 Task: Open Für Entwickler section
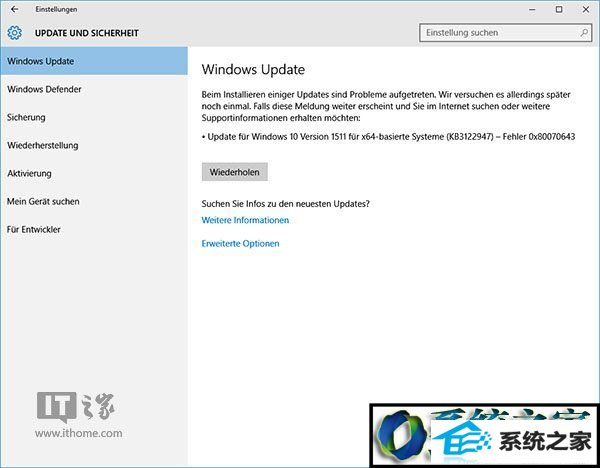(94, 230)
